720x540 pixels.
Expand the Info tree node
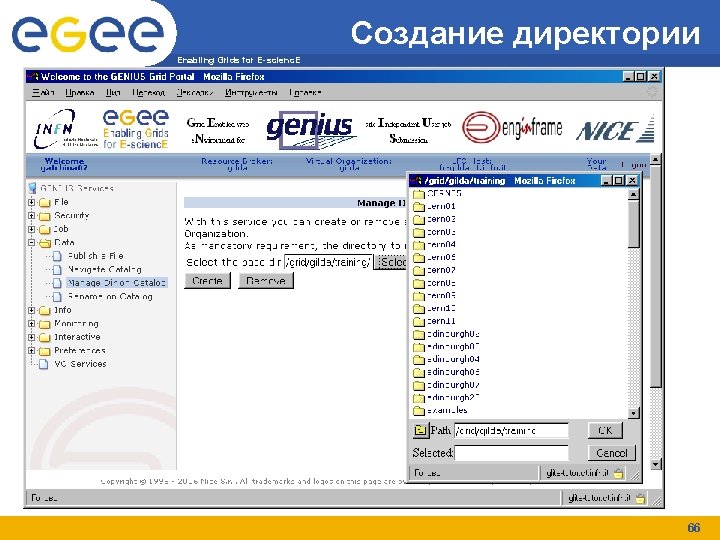tap(31, 310)
